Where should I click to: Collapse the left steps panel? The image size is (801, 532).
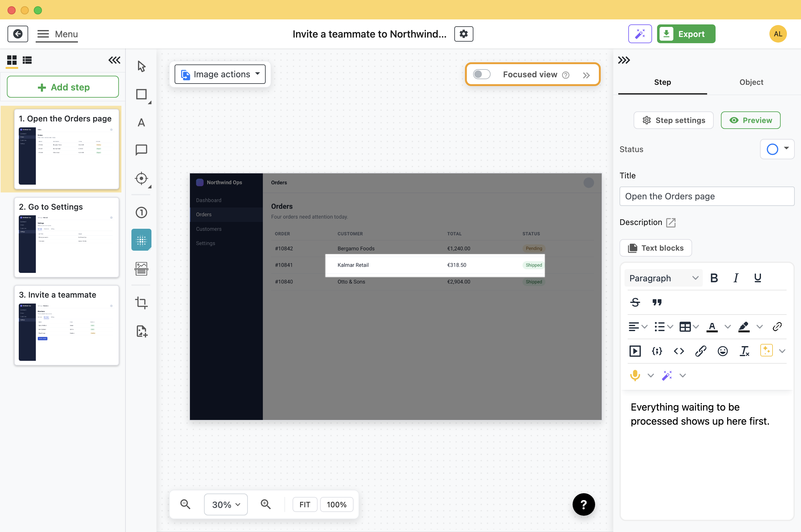114,60
